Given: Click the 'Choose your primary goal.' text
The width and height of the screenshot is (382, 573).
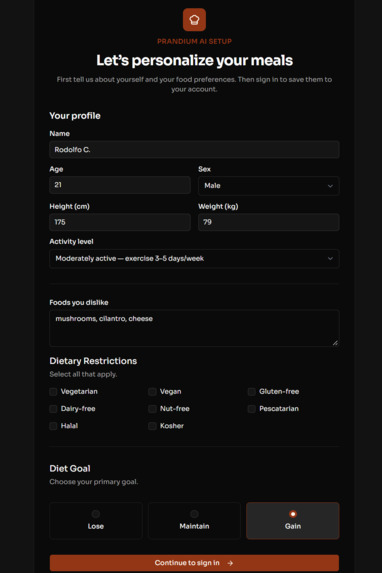Looking at the screenshot, I should pos(94,482).
